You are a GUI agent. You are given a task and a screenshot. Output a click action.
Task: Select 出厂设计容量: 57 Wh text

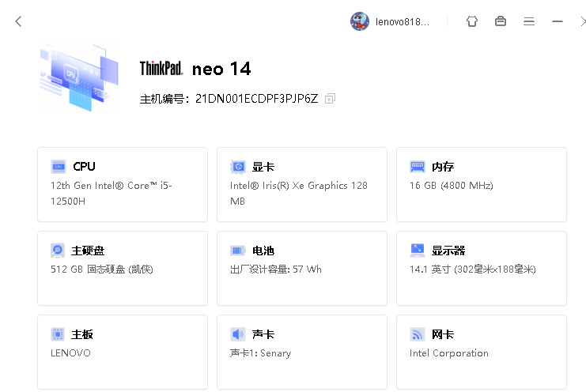click(275, 269)
